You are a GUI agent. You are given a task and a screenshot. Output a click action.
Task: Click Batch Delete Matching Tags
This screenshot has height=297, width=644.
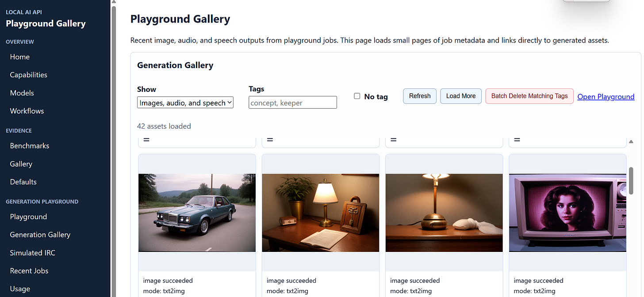click(x=529, y=96)
